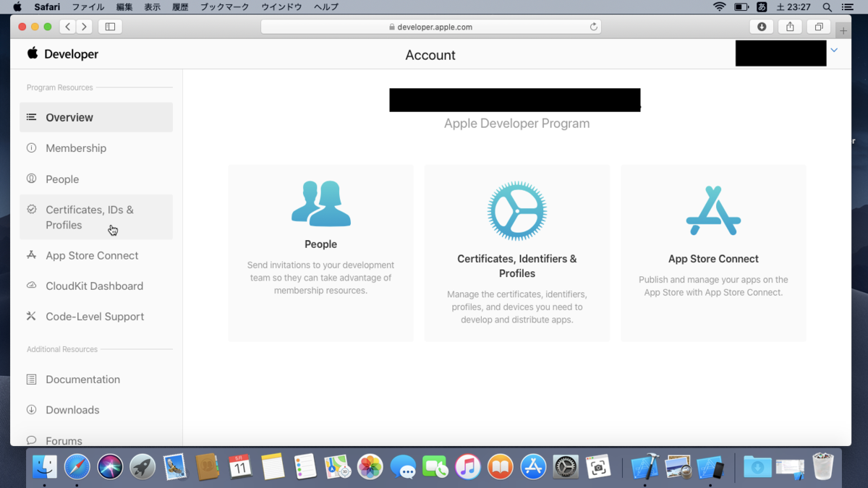Open Calendar in the Dock

coord(240,467)
